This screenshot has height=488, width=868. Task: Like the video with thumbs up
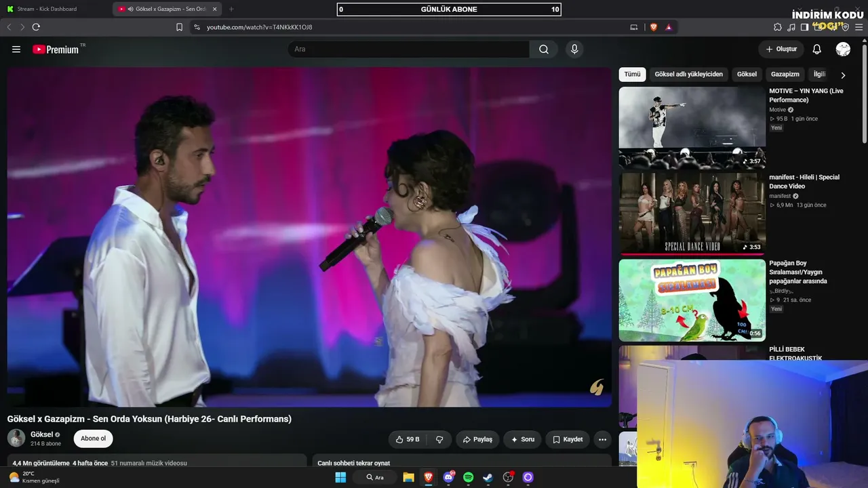[407, 439]
